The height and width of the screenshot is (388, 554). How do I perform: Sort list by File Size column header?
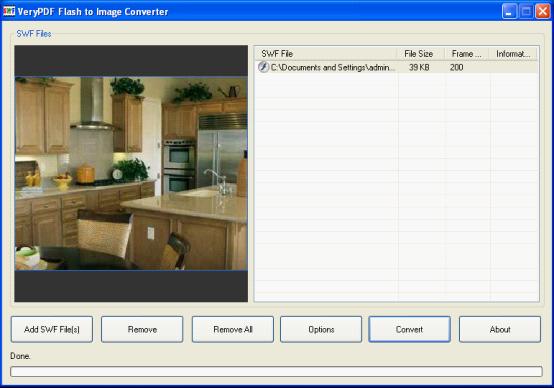421,54
